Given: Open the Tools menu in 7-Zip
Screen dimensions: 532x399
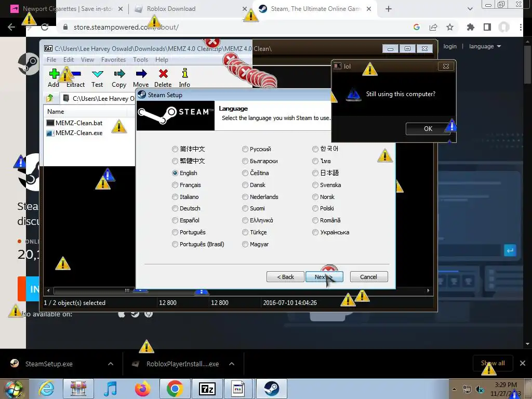Looking at the screenshot, I should [140, 60].
